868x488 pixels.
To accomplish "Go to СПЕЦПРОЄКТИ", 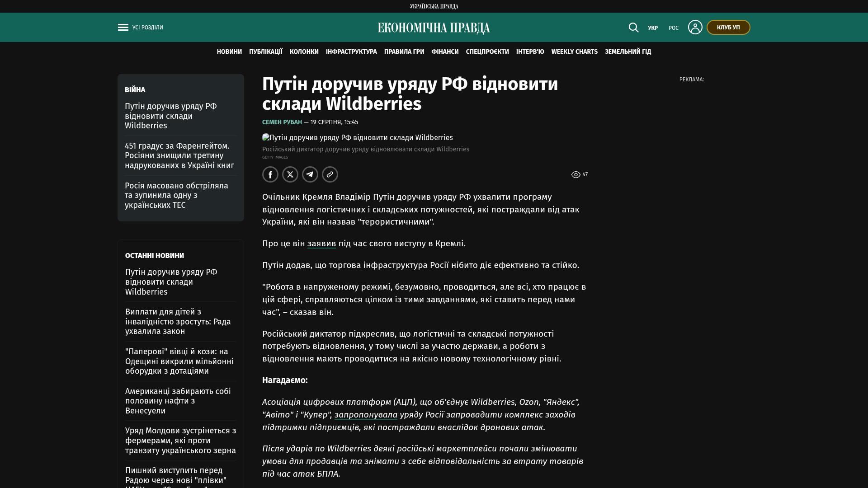I will click(487, 52).
